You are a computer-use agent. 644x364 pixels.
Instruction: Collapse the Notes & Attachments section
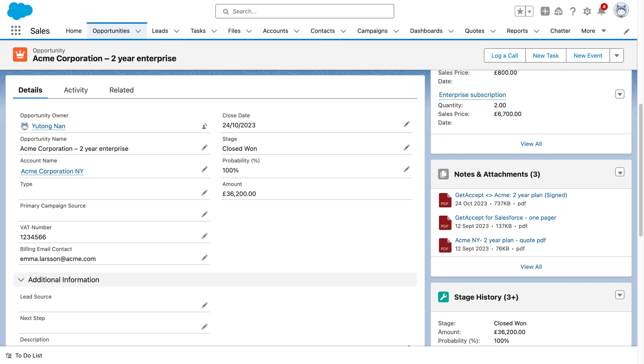(620, 173)
